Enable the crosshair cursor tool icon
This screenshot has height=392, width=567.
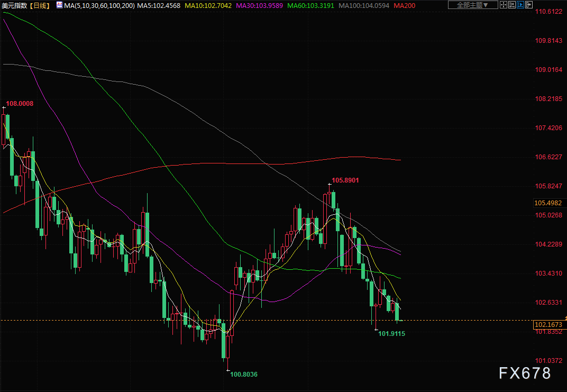(x=504, y=5)
